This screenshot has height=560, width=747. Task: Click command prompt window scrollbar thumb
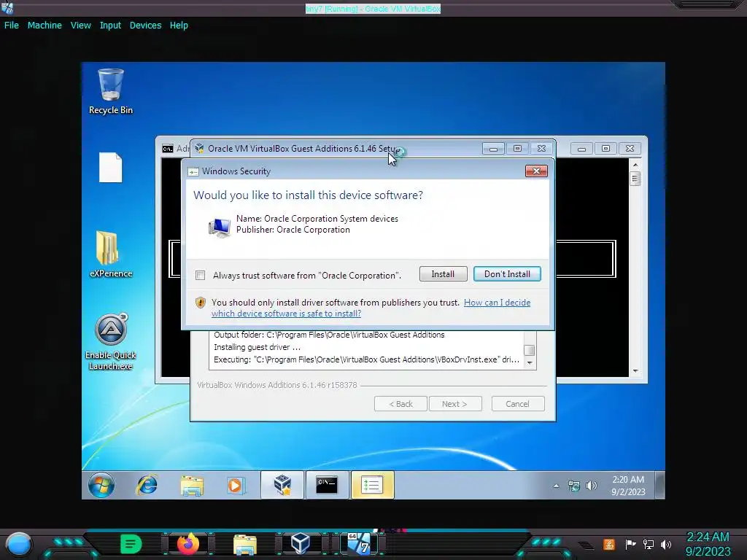coord(635,179)
